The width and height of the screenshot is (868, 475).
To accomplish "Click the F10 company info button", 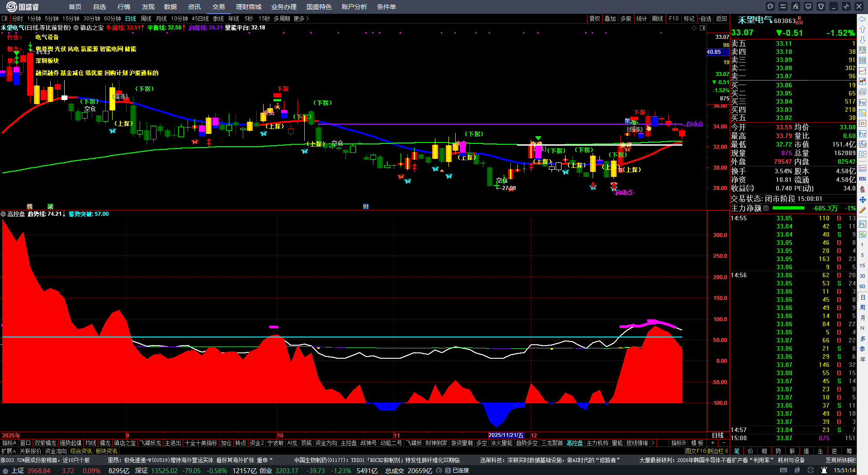I will [x=674, y=19].
